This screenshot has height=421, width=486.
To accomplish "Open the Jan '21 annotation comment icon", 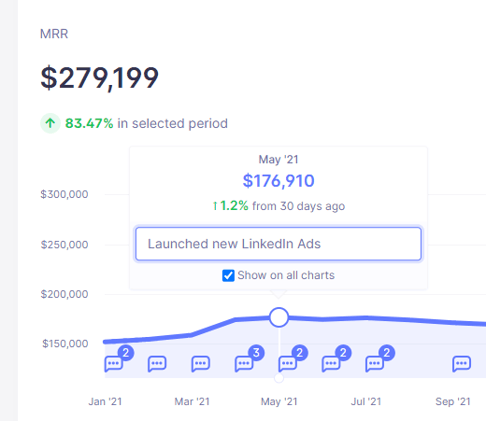I will (113, 363).
